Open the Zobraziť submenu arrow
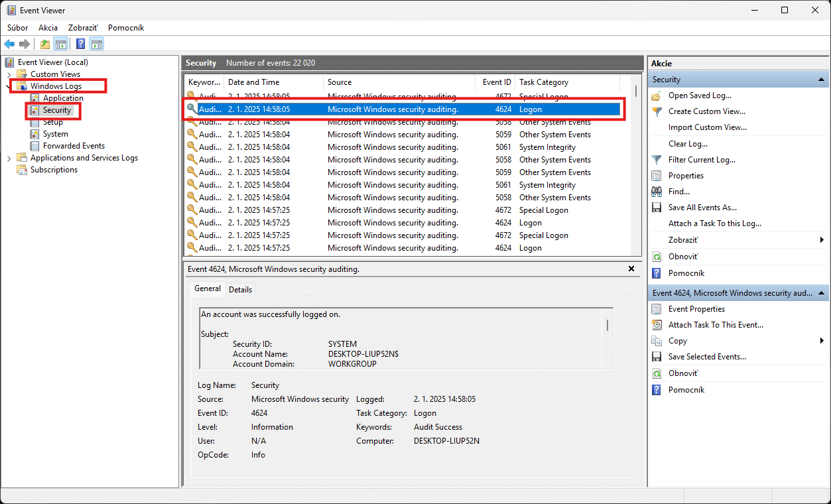Viewport: 831px width, 504px height. coord(822,240)
